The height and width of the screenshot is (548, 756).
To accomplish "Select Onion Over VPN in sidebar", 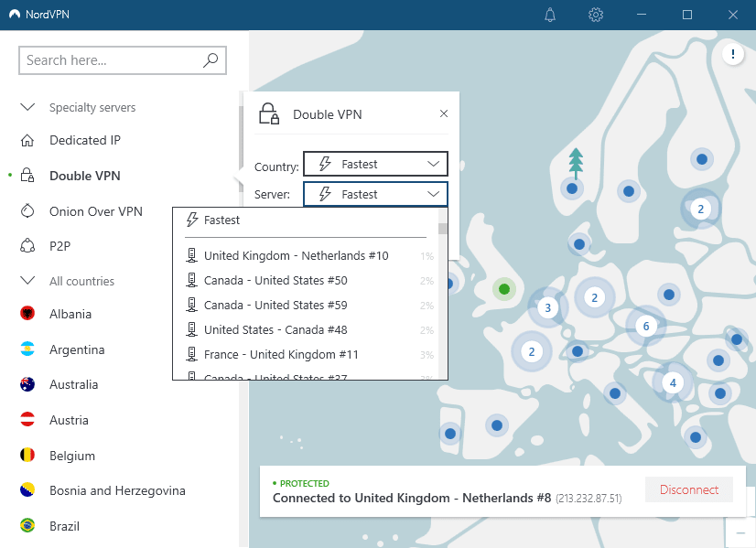I will click(96, 211).
